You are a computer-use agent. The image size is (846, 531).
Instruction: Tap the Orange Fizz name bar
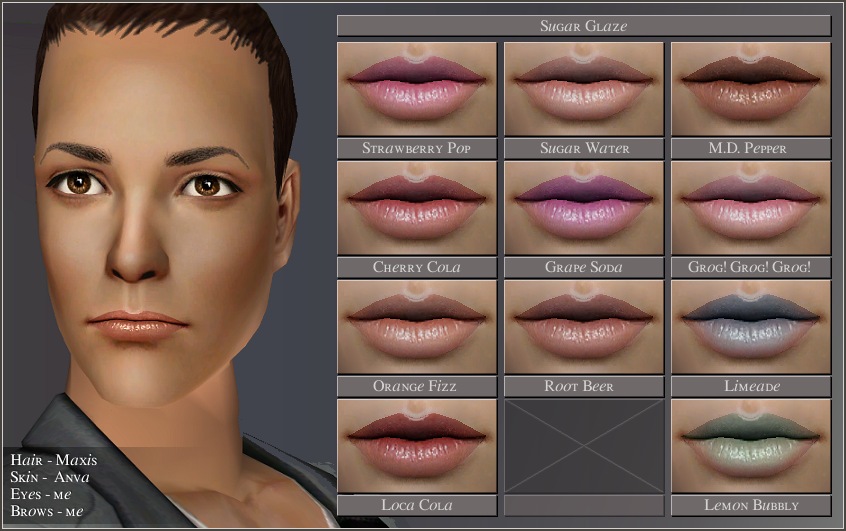pyautogui.click(x=417, y=386)
